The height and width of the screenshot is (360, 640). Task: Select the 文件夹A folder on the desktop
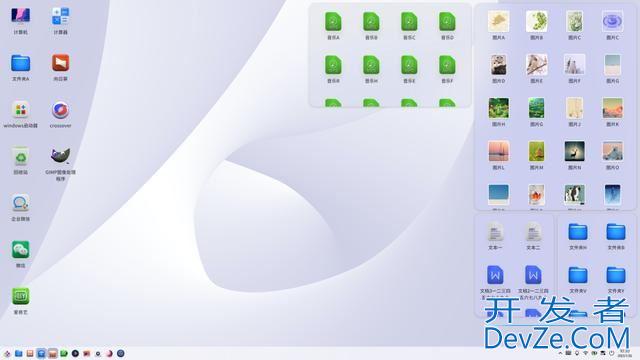20,63
